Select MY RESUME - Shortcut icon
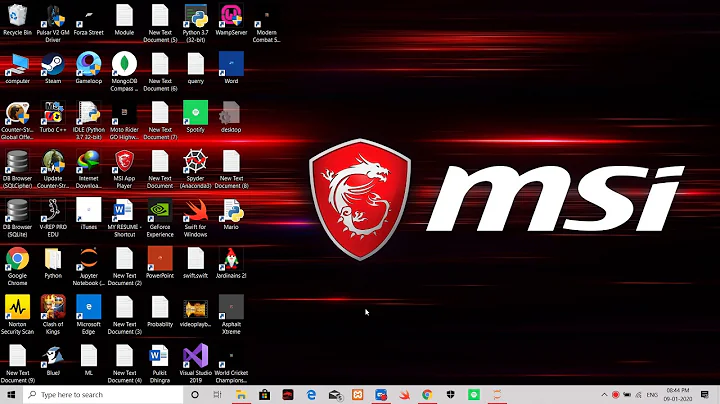The width and height of the screenshot is (720, 404). click(x=124, y=218)
